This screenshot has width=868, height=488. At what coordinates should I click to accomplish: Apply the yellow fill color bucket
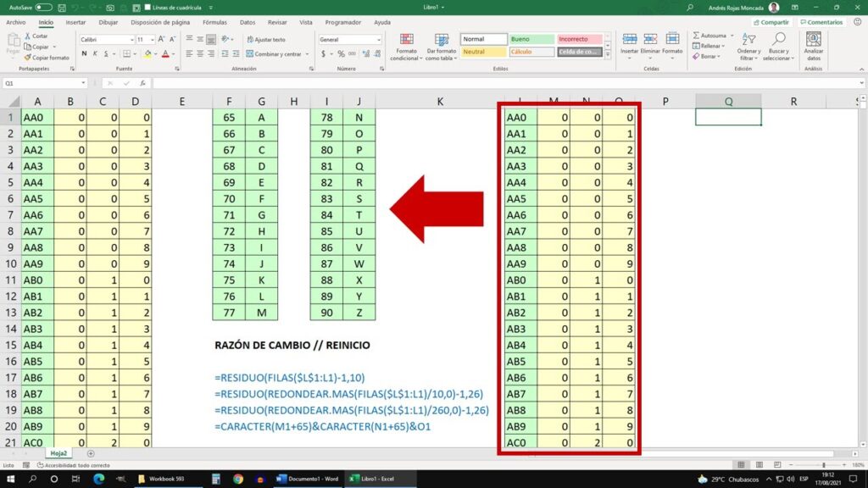tap(147, 54)
